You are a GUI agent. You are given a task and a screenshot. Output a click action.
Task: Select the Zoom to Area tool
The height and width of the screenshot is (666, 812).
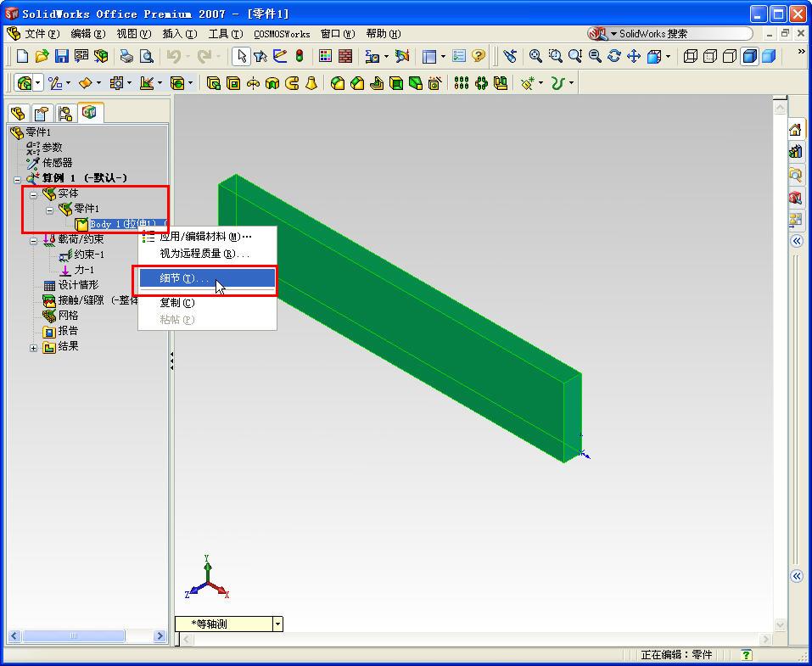555,56
